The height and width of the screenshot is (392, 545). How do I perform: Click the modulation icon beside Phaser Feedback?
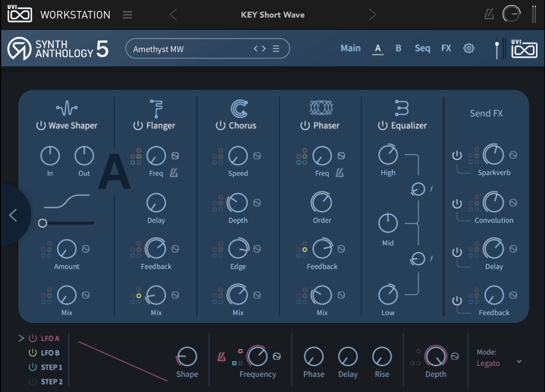(x=341, y=249)
